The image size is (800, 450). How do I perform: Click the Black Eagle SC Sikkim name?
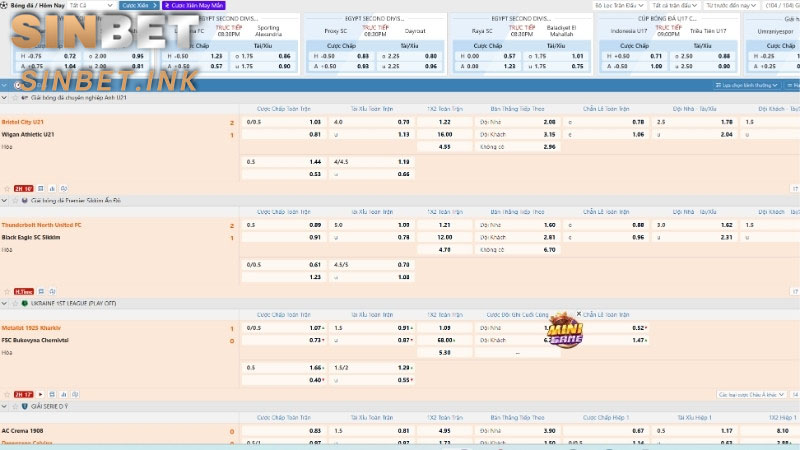31,237
